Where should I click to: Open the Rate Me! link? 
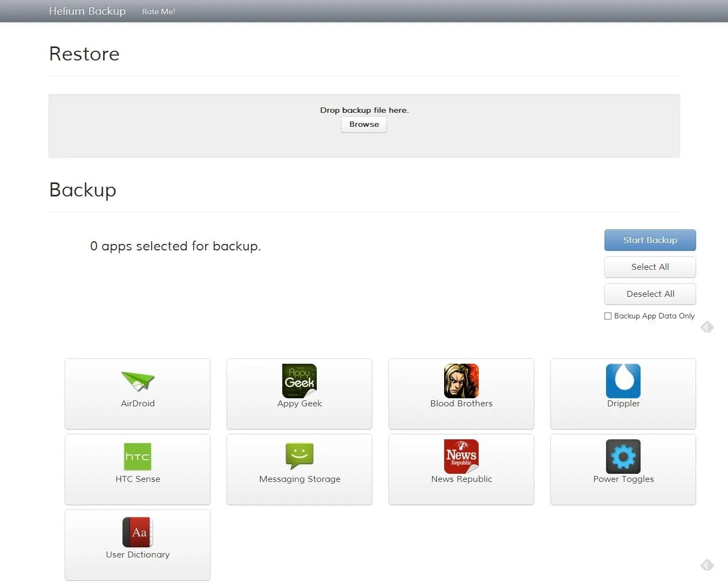tap(158, 11)
